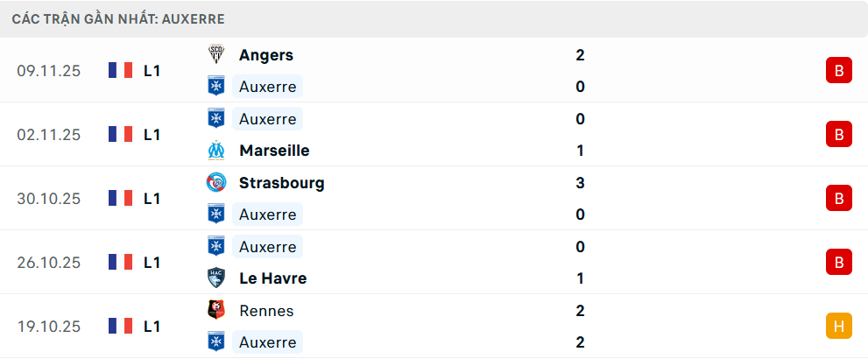868x359 pixels.
Task: Click the French flag beside 19.10.25
Action: [x=120, y=326]
